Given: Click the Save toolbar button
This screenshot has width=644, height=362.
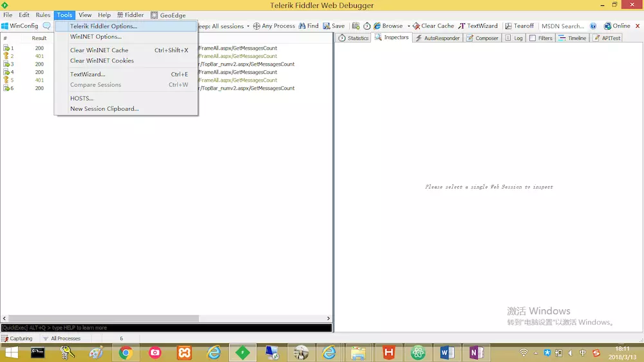Looking at the screenshot, I should (x=334, y=26).
